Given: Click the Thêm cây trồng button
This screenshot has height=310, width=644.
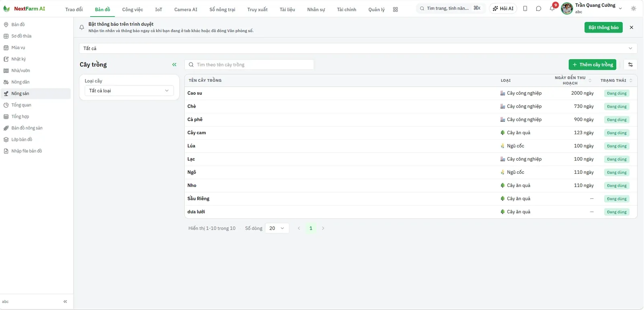Looking at the screenshot, I should pos(592,64).
